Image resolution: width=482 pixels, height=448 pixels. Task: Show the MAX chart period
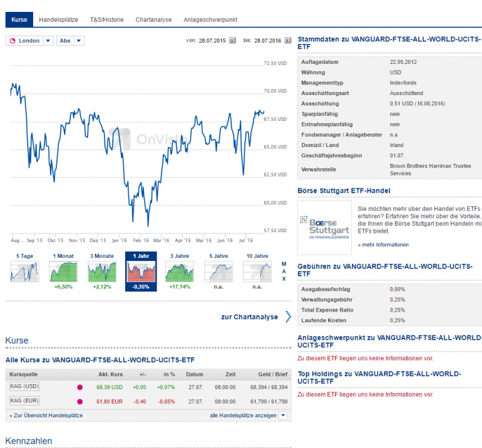284,272
